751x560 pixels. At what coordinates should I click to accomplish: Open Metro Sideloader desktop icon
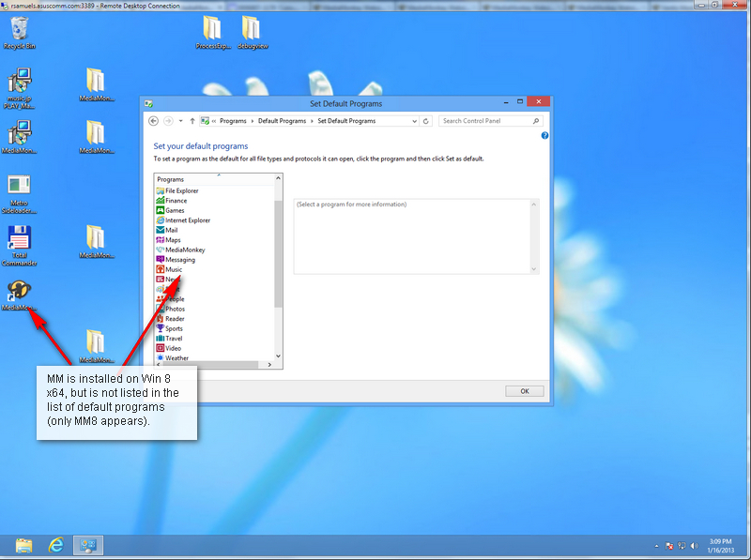click(20, 189)
